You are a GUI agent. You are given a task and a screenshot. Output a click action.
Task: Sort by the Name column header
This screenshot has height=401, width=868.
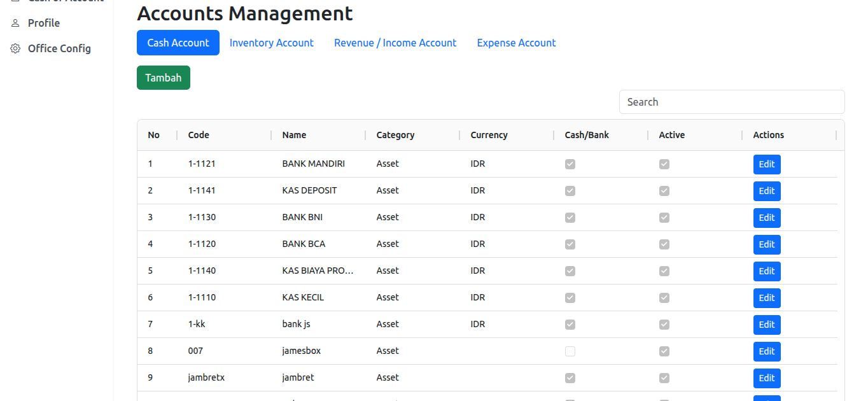tap(294, 135)
